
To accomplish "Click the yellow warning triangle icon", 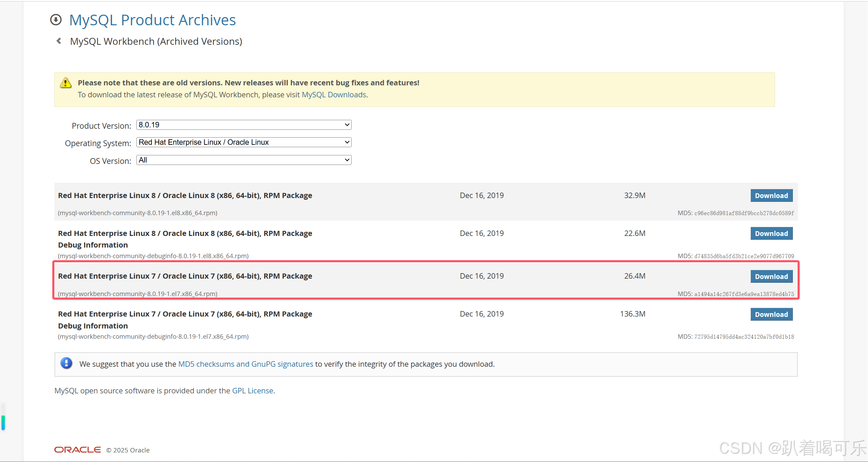I will [66, 83].
